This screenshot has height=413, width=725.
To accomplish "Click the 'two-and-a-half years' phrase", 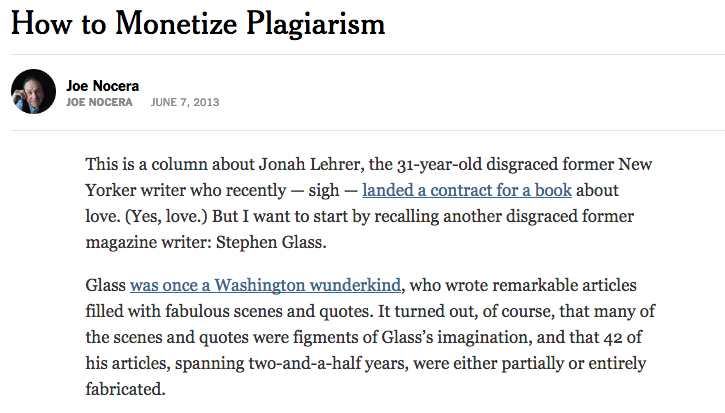I will pyautogui.click(x=328, y=364).
